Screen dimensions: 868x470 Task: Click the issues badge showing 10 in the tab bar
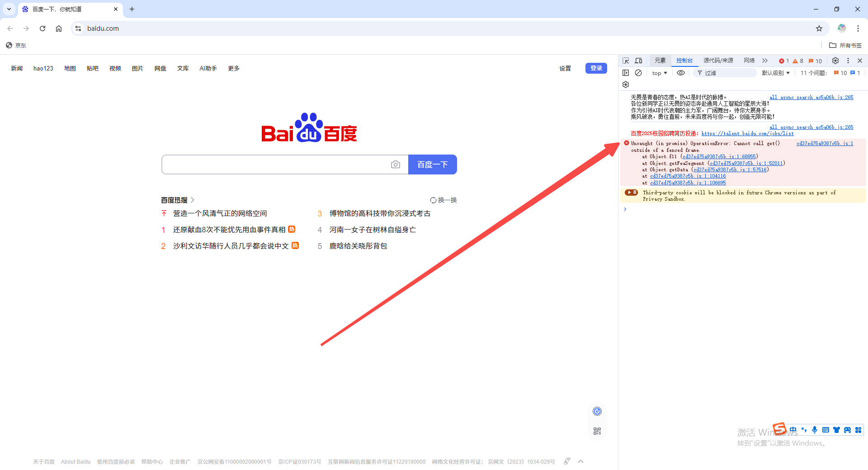pyautogui.click(x=816, y=61)
